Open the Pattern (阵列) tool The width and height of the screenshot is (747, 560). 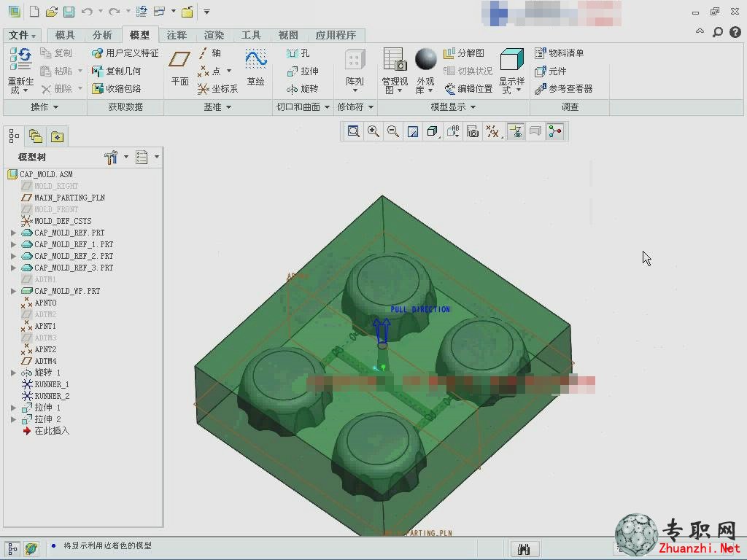coord(355,69)
